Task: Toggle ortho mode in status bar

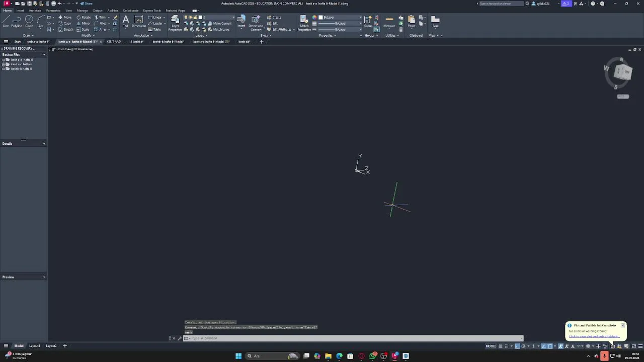Action: pyautogui.click(x=517, y=346)
